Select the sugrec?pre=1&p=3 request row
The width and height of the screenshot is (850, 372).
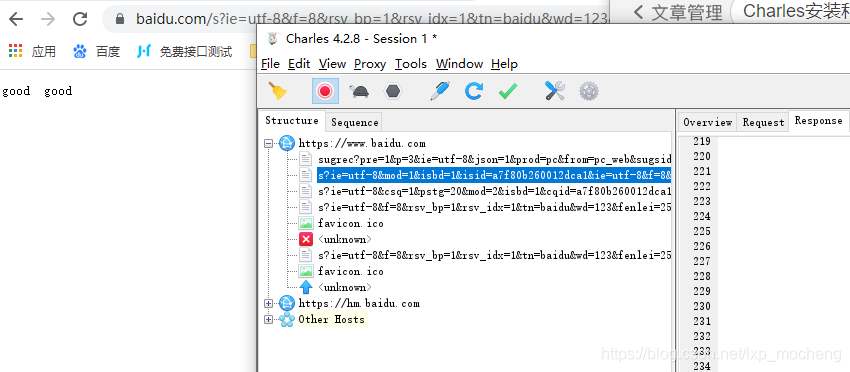pos(494,159)
